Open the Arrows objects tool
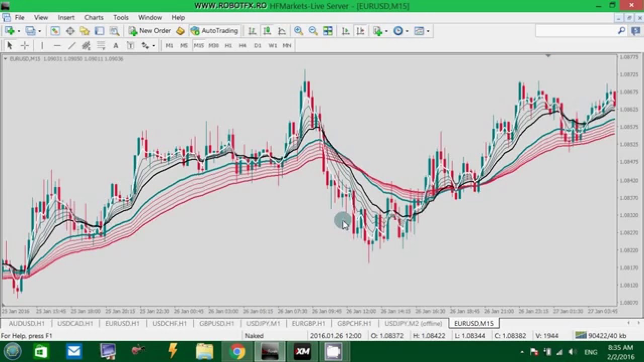Screen dimensions: 644x362 [x=145, y=46]
